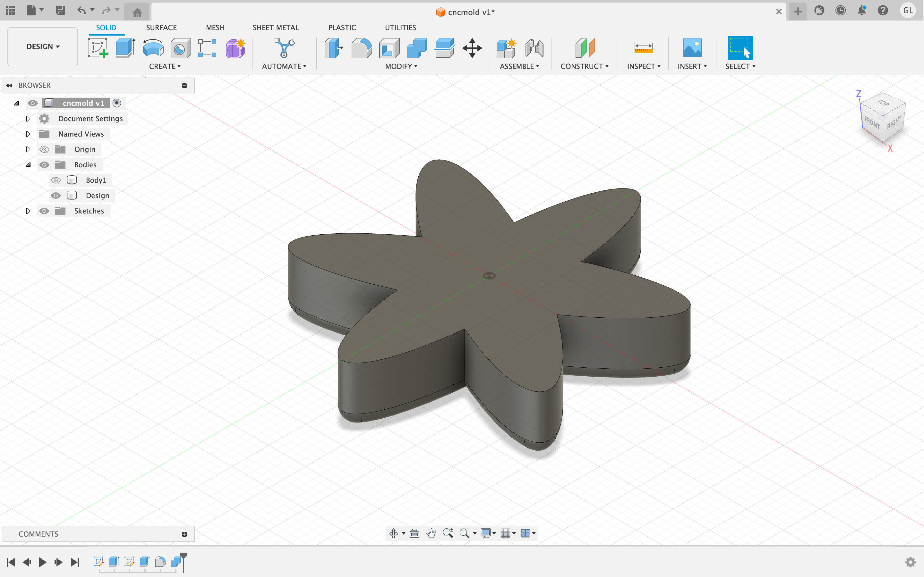The image size is (924, 577).
Task: Expand the Sketches folder
Action: click(x=28, y=211)
